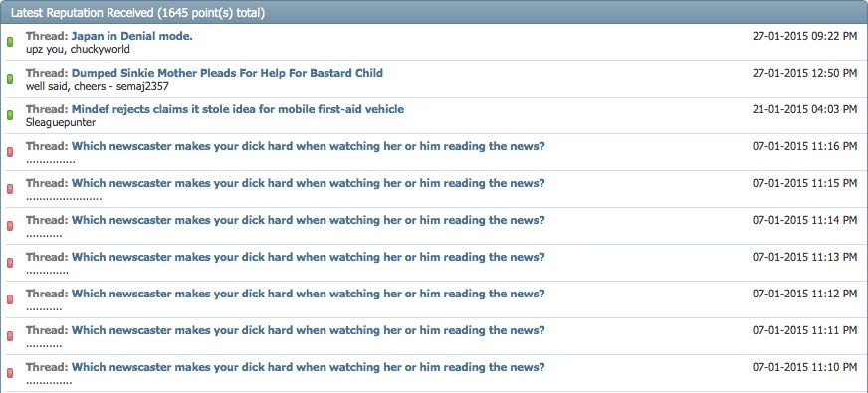The height and width of the screenshot is (393, 868).
Task: Open the Japan in Denial mode thread
Action: 131,36
